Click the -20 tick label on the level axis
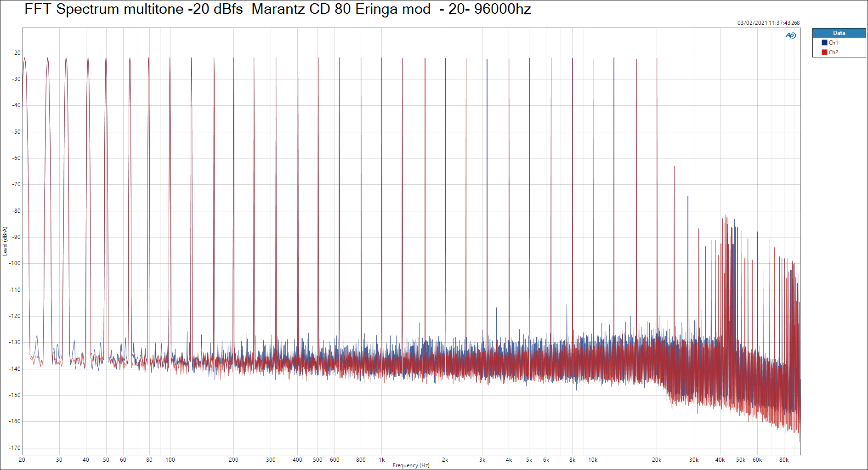This screenshot has width=868, height=470. tap(17, 53)
